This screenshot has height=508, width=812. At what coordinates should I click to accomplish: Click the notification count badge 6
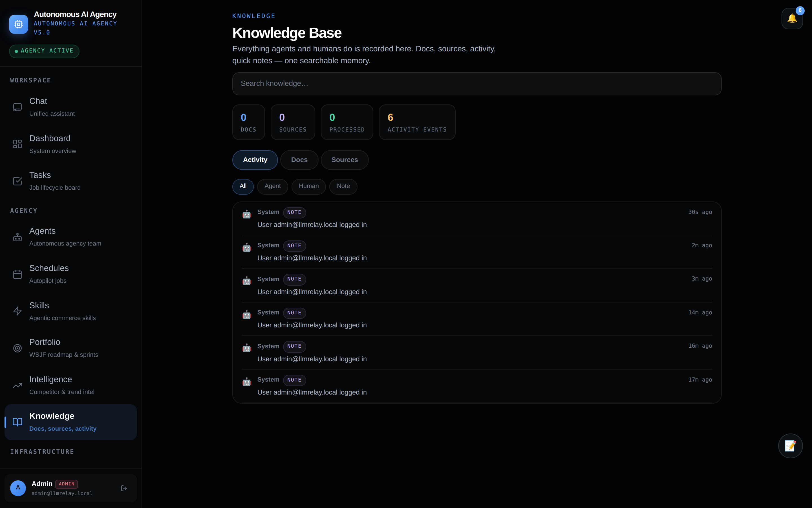tap(800, 10)
